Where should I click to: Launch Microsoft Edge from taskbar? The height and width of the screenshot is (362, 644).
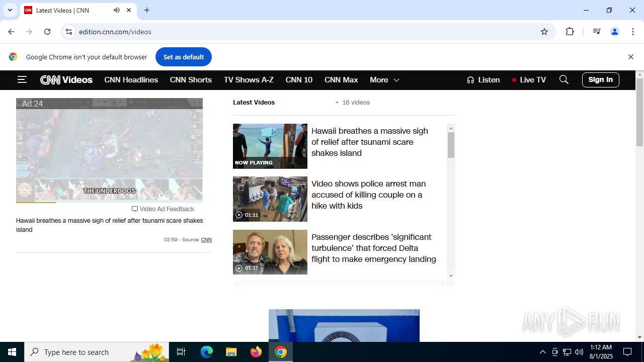click(x=207, y=352)
